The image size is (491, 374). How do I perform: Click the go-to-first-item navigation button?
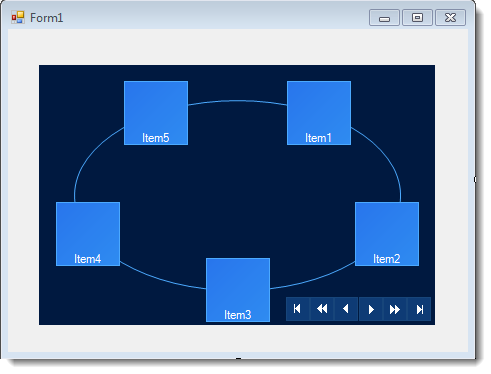(298, 309)
